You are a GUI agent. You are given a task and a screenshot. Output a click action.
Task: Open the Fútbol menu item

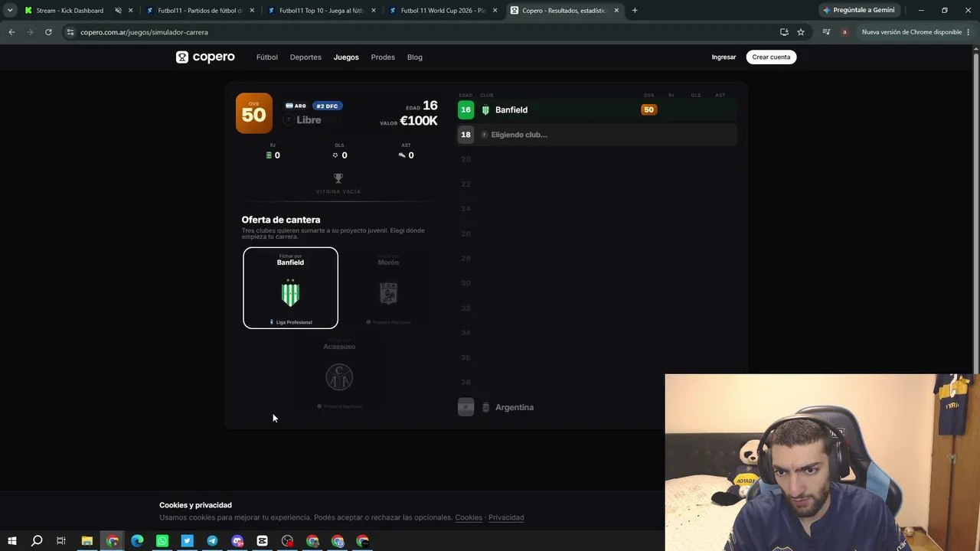267,57
